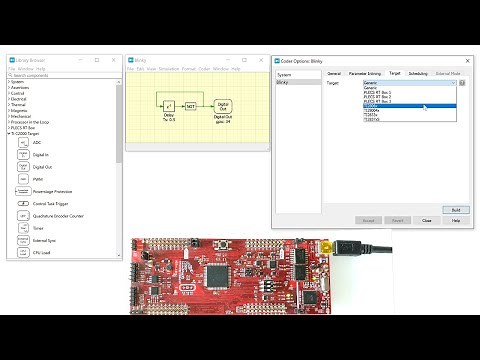Click the Accept button in Coder Options
This screenshot has height=360, width=480.
coord(368,220)
